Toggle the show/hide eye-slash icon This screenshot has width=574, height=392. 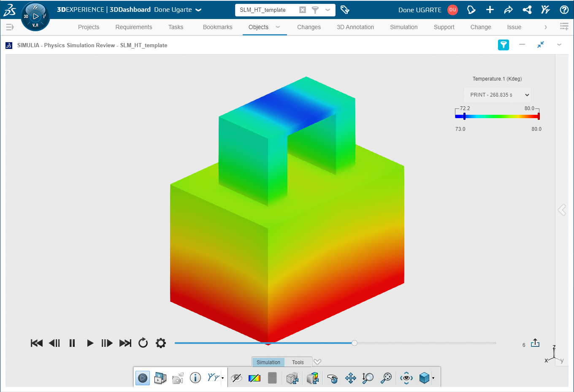click(237, 378)
